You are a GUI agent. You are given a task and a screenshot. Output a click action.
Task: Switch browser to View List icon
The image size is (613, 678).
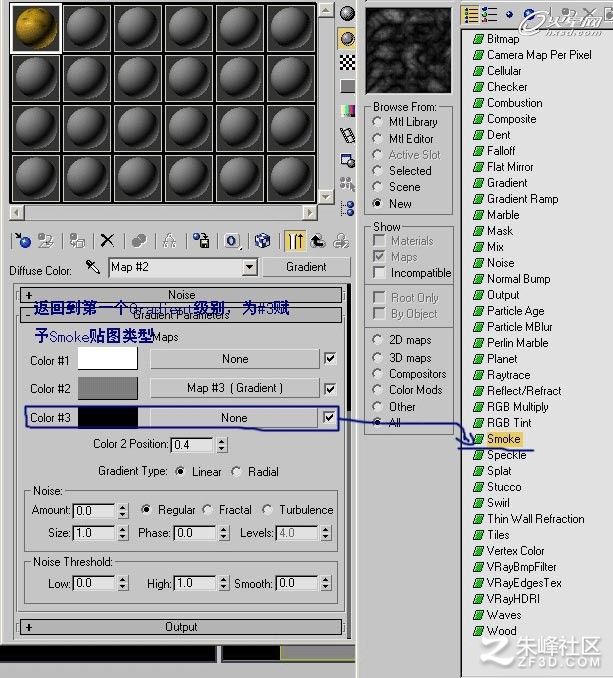[471, 15]
